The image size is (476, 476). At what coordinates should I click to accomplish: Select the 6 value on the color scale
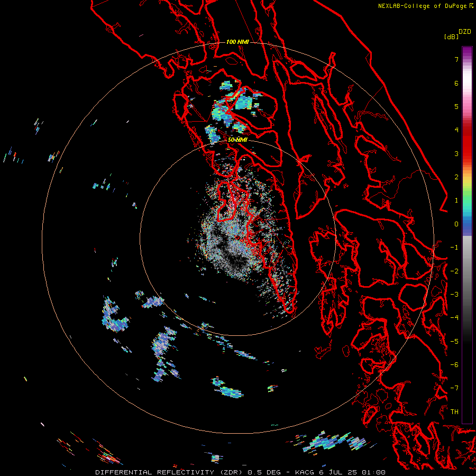click(456, 83)
